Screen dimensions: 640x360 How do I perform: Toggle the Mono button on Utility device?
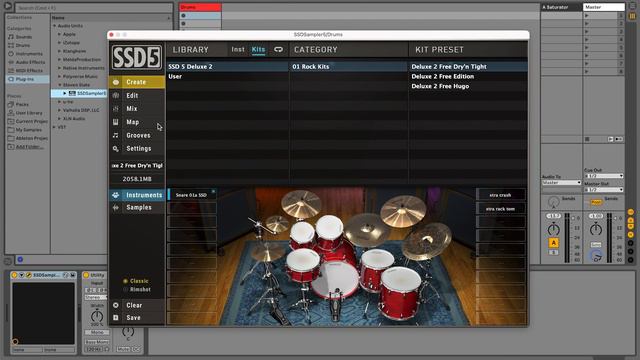tap(97, 332)
